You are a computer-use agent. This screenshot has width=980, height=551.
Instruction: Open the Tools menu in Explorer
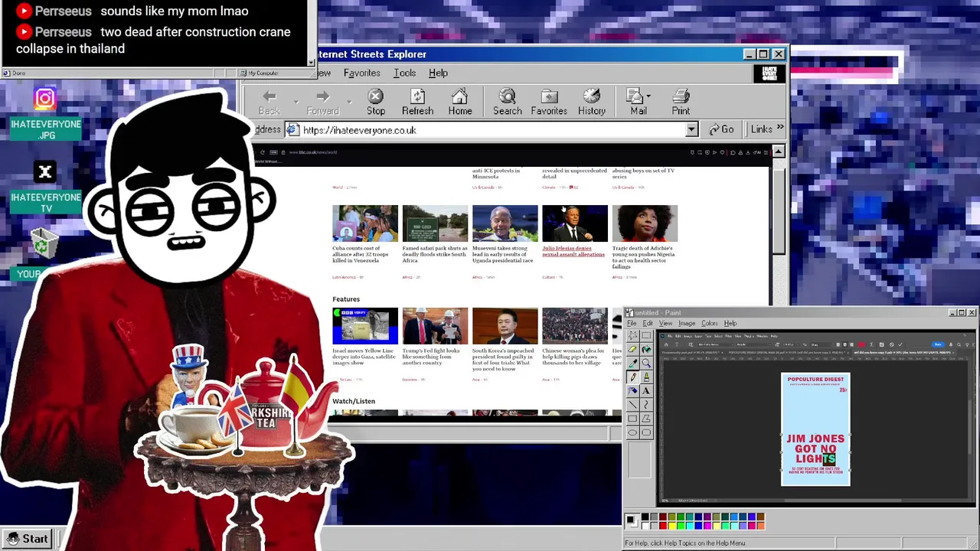404,73
